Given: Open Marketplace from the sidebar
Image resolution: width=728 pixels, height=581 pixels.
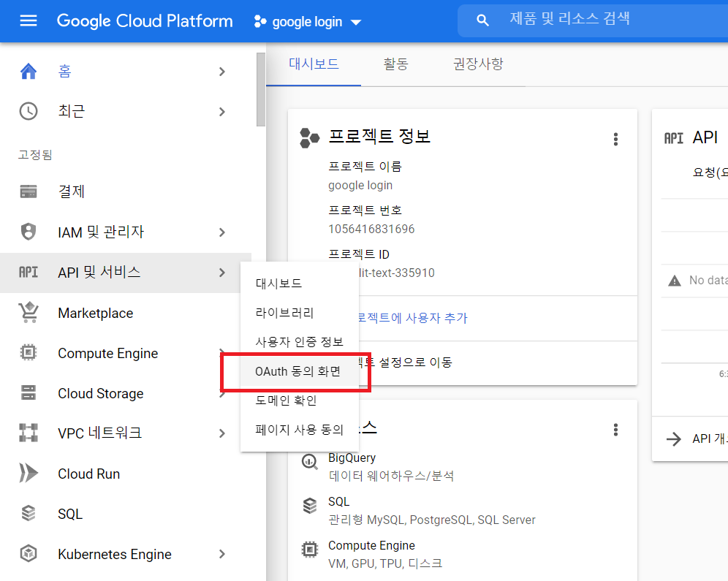Looking at the screenshot, I should [x=96, y=314].
